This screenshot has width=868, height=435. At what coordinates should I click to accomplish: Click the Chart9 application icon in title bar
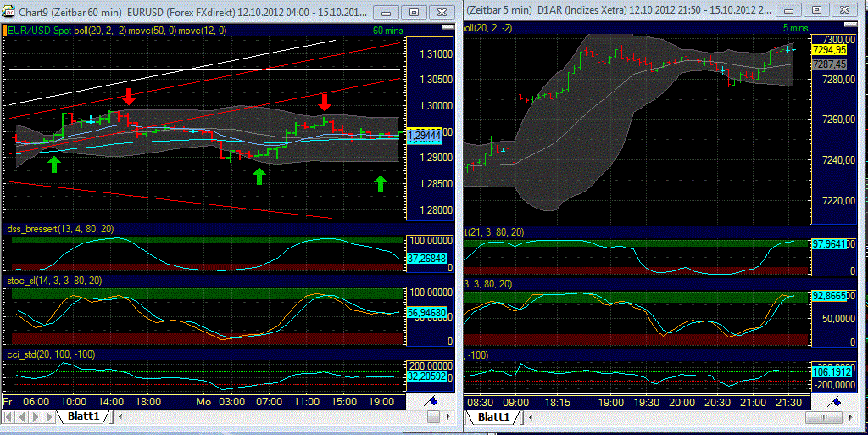pyautogui.click(x=8, y=12)
